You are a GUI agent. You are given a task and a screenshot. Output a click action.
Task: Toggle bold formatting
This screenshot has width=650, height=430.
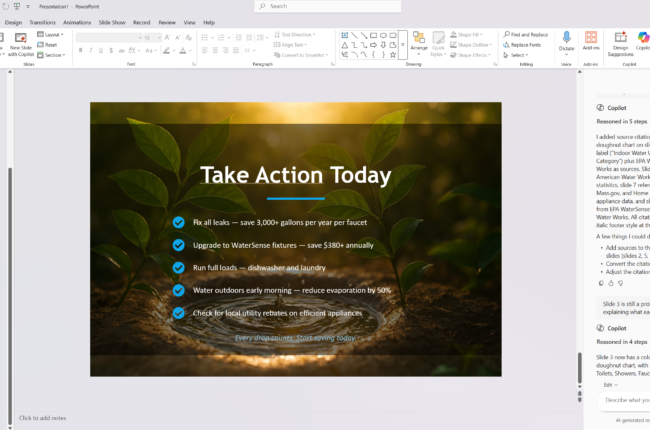pyautogui.click(x=80, y=49)
